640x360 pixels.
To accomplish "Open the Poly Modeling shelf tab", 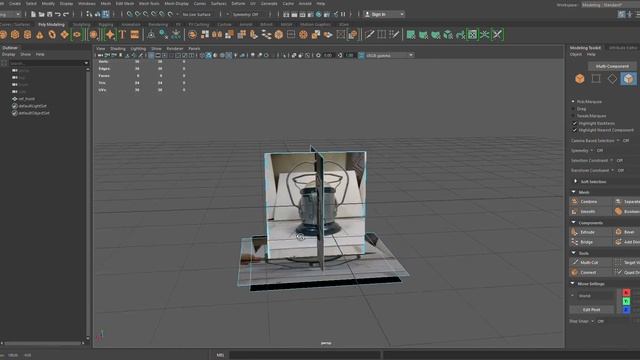I will pos(51,24).
